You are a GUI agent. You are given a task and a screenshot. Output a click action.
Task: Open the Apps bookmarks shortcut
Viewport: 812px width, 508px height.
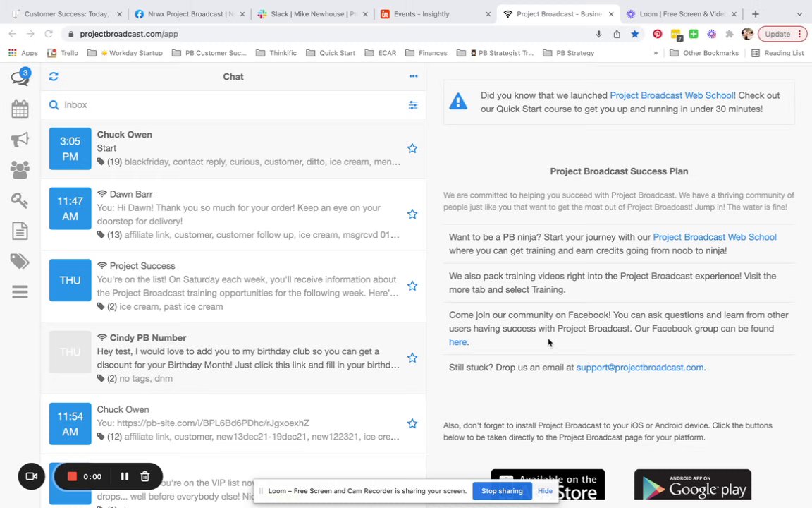[x=23, y=53]
